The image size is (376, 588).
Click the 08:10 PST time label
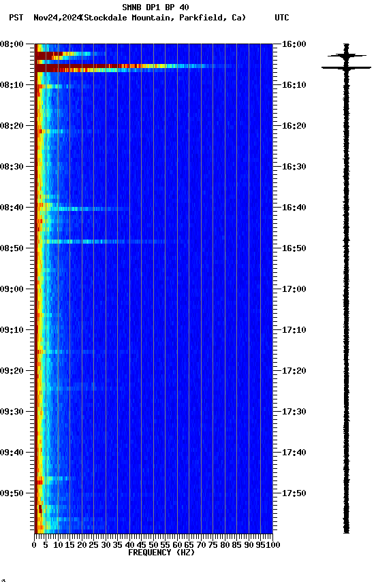[12, 85]
